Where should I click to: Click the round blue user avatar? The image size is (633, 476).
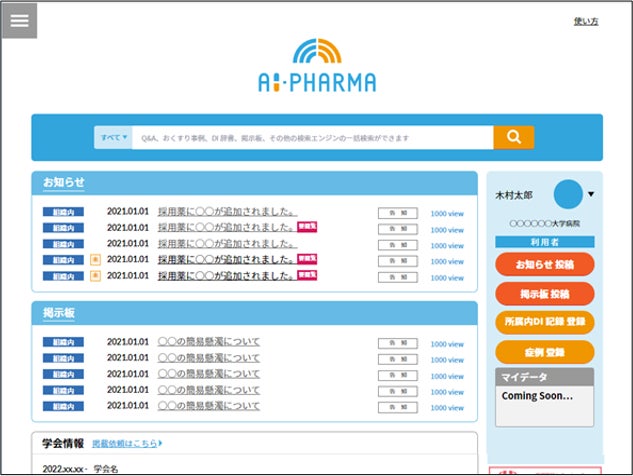[568, 194]
